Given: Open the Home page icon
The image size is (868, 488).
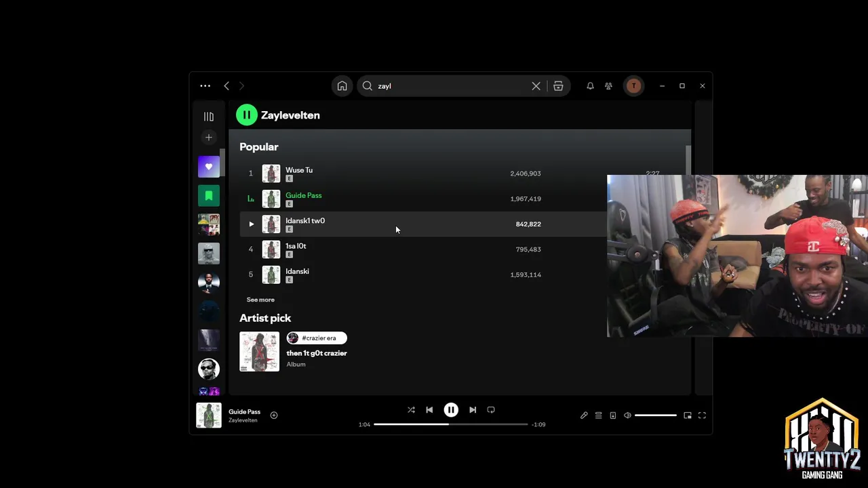Looking at the screenshot, I should 342,86.
